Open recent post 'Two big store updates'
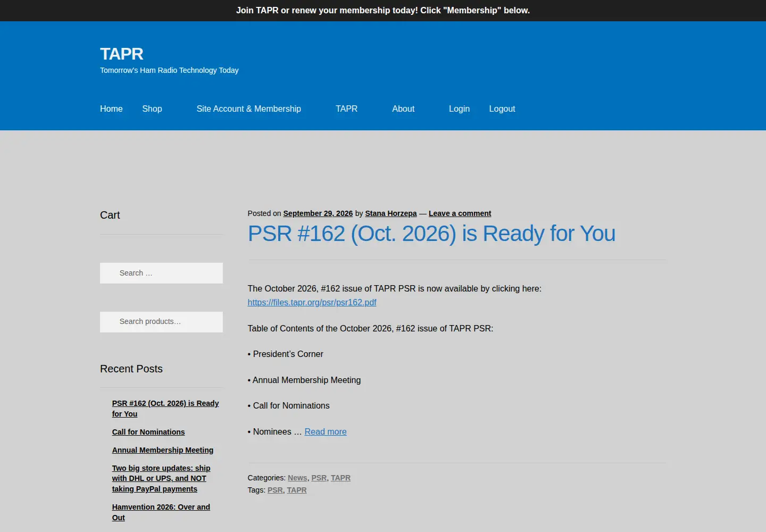Image resolution: width=766 pixels, height=532 pixels. [161, 478]
